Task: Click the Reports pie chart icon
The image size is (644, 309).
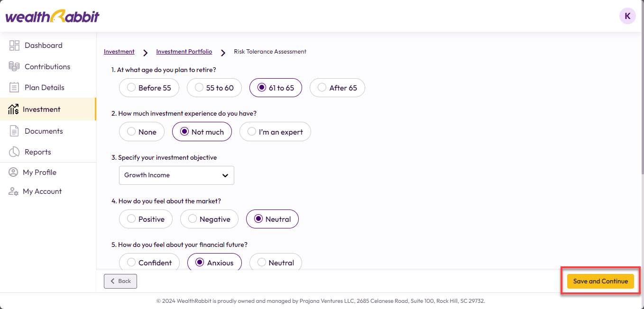Action: coord(14,152)
